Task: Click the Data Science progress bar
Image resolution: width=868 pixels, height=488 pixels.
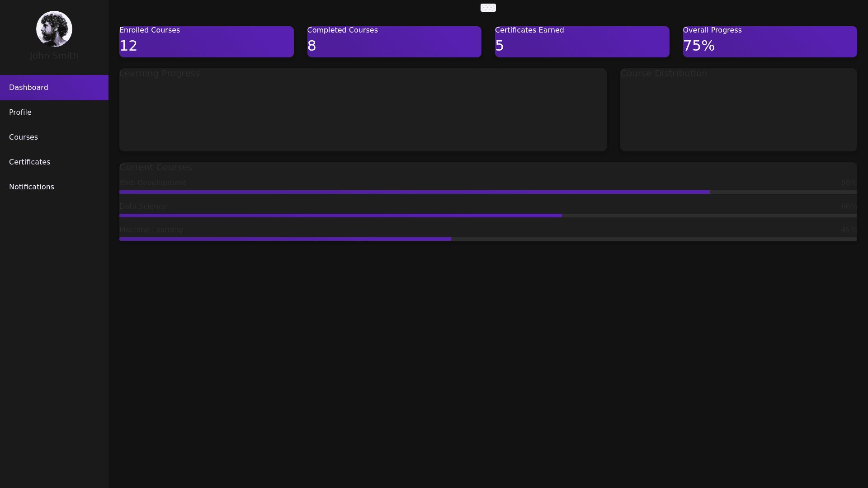Action: pyautogui.click(x=488, y=216)
